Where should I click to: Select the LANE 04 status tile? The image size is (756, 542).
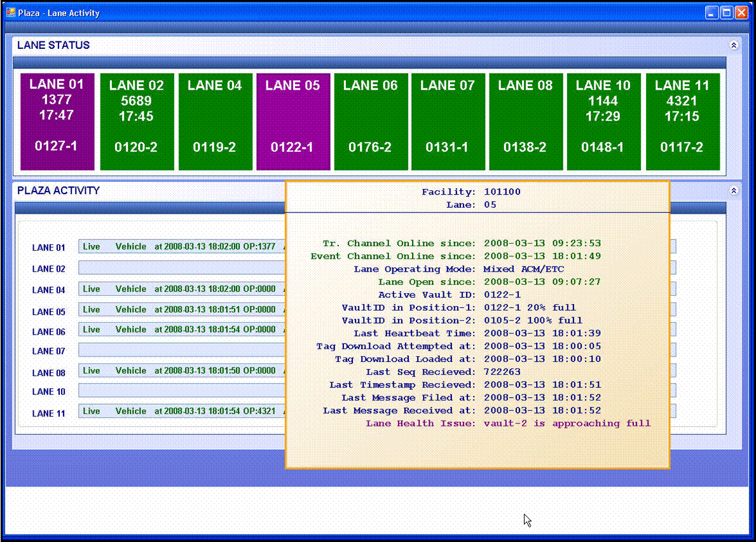(215, 121)
